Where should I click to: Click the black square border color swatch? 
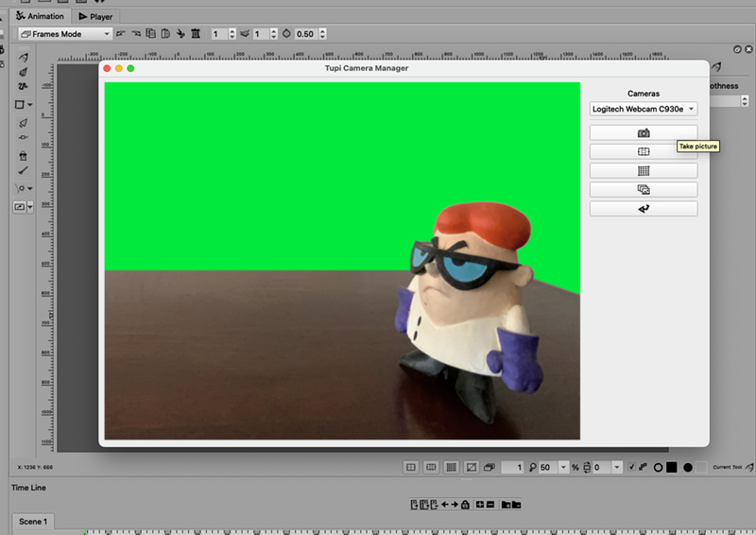pos(672,467)
